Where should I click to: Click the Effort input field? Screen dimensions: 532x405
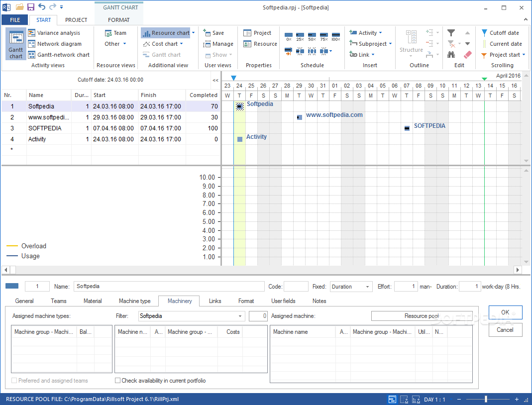(x=406, y=286)
